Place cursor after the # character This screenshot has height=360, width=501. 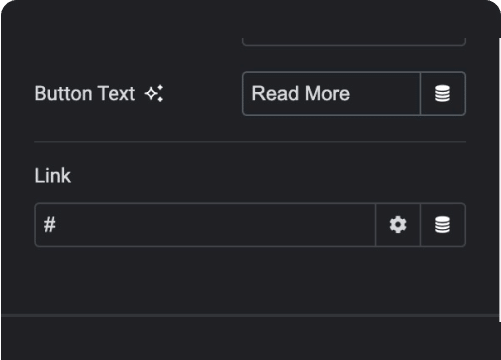(x=57, y=225)
